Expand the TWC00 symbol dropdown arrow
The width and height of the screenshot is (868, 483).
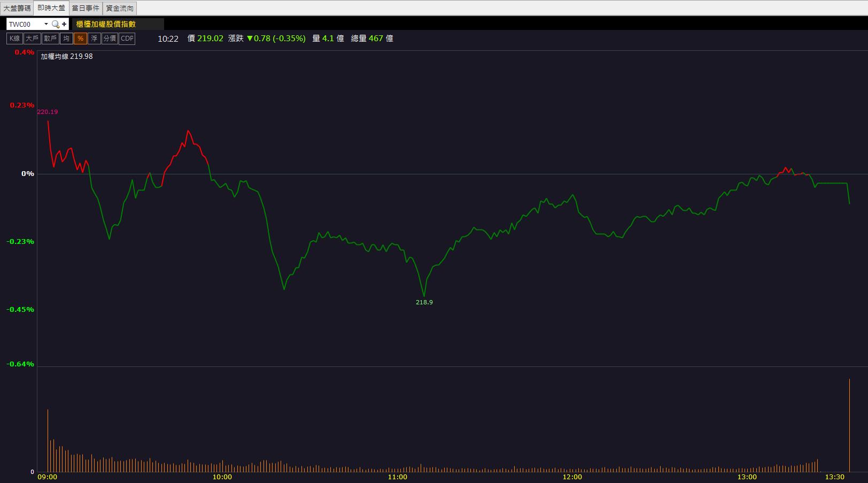pyautogui.click(x=46, y=24)
